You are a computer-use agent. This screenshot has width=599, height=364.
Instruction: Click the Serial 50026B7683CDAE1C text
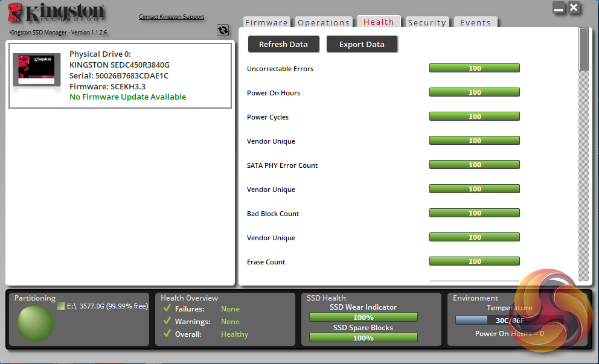(x=119, y=75)
